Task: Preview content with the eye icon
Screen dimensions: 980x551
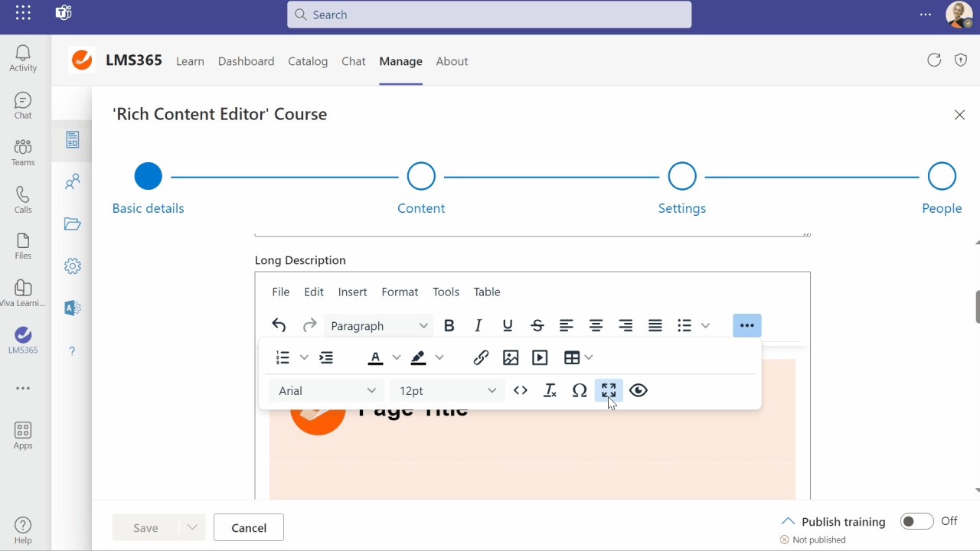Action: [639, 390]
